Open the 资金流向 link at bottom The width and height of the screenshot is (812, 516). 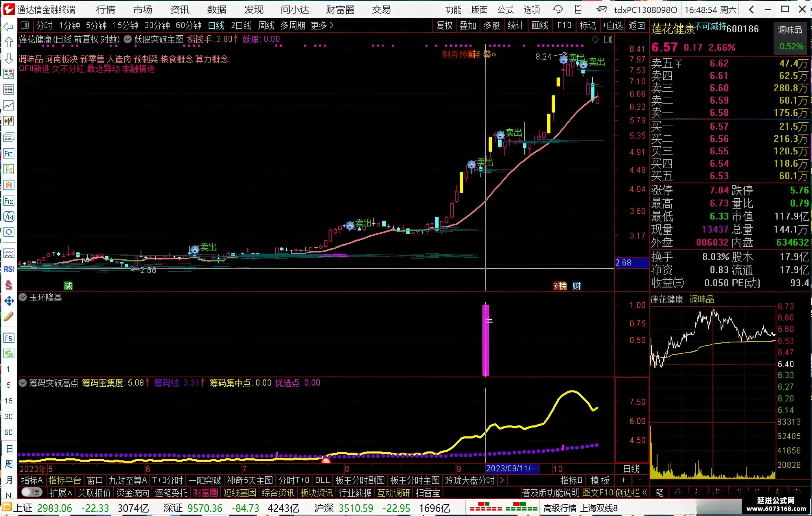pos(132,493)
